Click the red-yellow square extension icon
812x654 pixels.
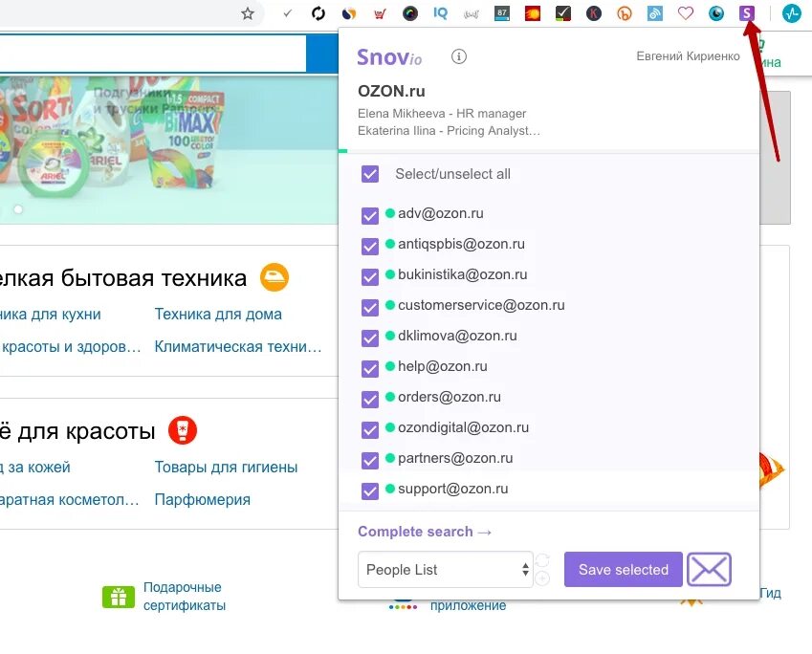click(533, 13)
